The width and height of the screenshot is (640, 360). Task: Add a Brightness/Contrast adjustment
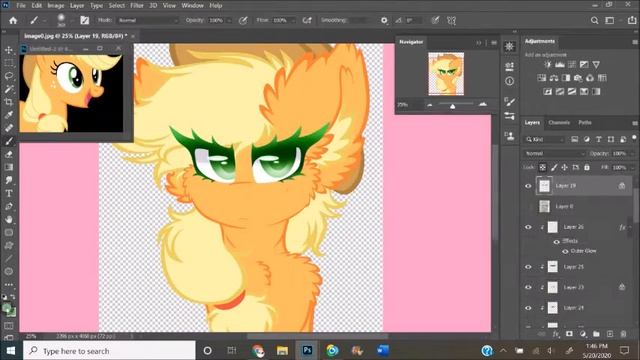[x=548, y=64]
